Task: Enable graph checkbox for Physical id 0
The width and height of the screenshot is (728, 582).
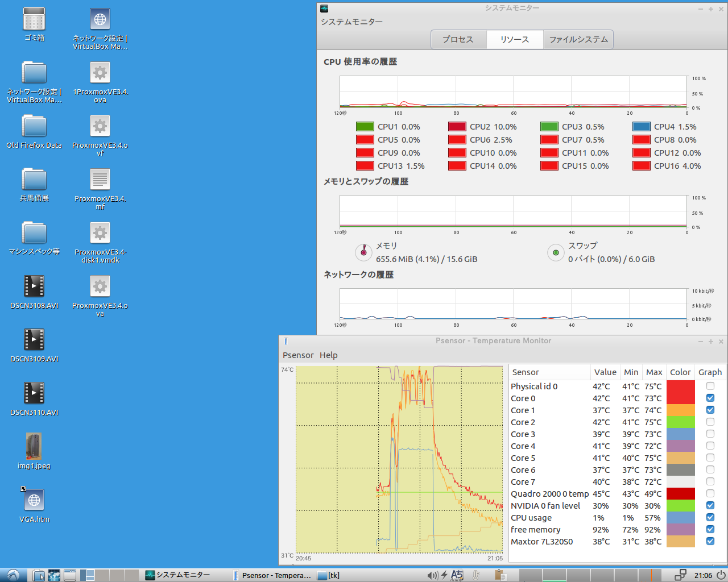Action: pyautogui.click(x=710, y=386)
